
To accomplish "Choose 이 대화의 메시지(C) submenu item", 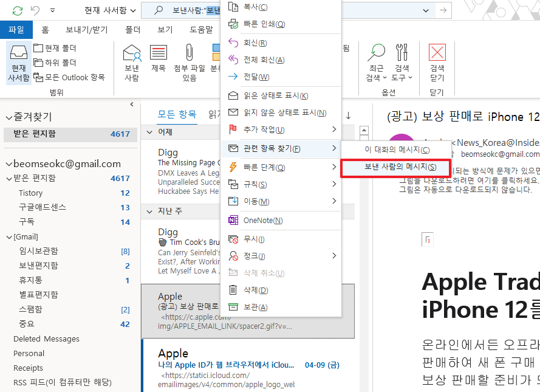I will point(395,150).
